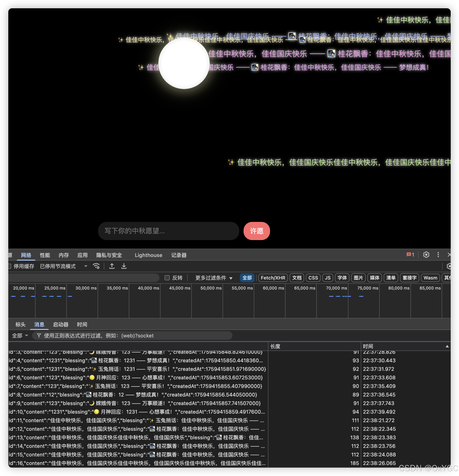Open the 启动器 initiator tab

click(61, 325)
